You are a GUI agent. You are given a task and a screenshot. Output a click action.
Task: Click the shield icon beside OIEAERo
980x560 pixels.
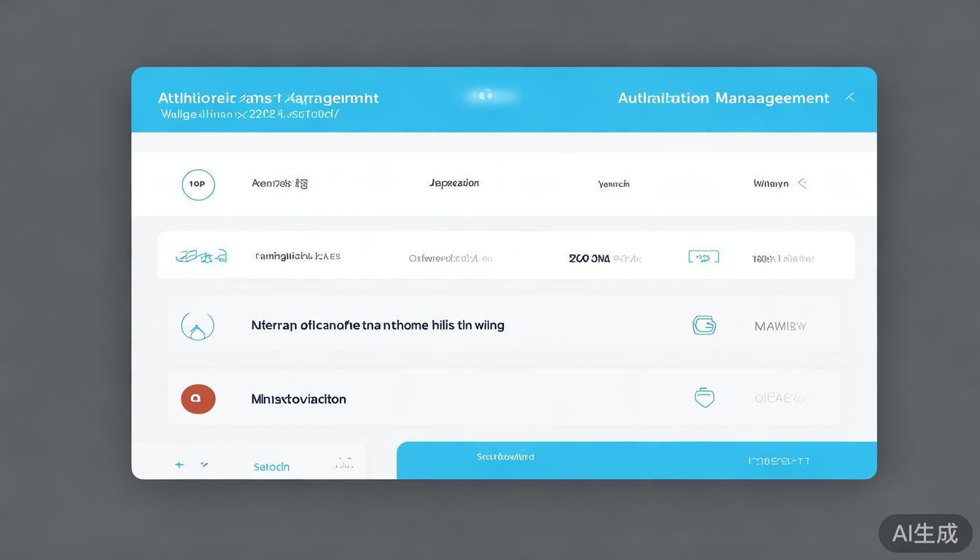click(703, 397)
